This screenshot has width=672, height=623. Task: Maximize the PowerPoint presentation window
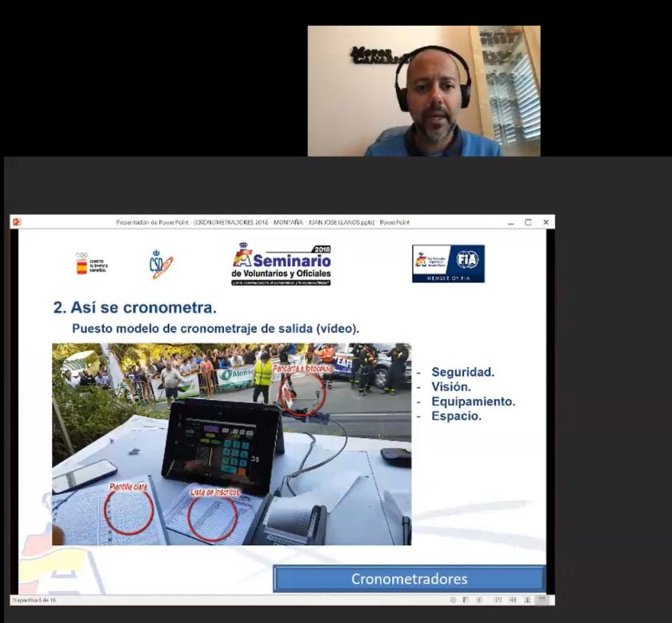click(528, 222)
